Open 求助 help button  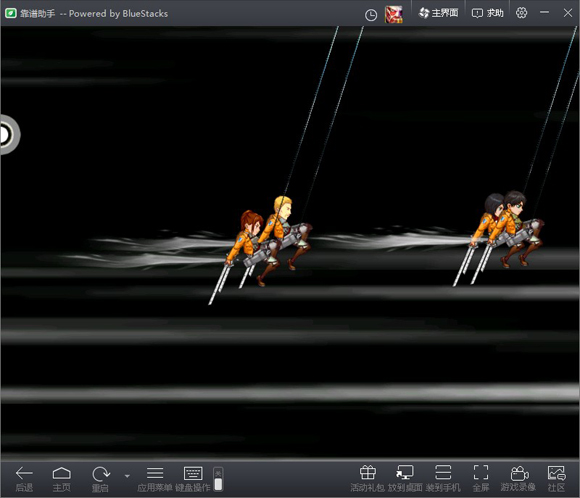point(488,13)
